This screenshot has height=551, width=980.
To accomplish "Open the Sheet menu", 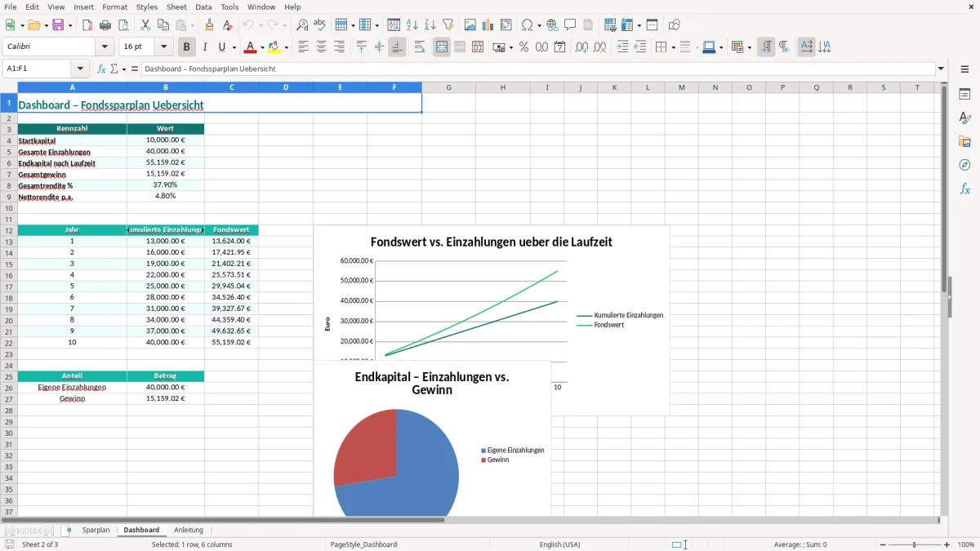I will click(176, 7).
